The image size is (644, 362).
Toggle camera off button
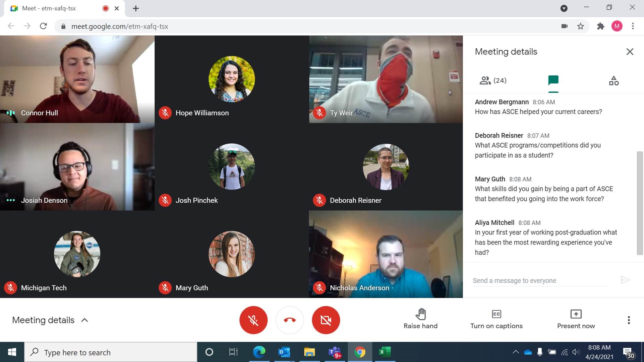click(326, 319)
